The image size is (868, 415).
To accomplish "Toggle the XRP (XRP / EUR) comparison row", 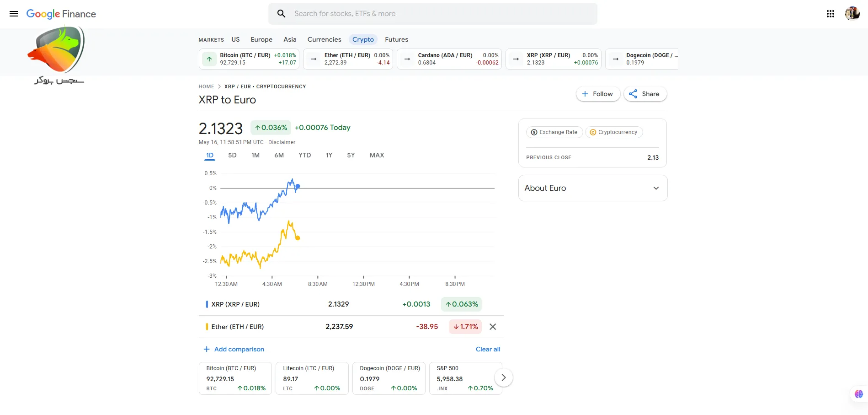I will click(x=235, y=304).
